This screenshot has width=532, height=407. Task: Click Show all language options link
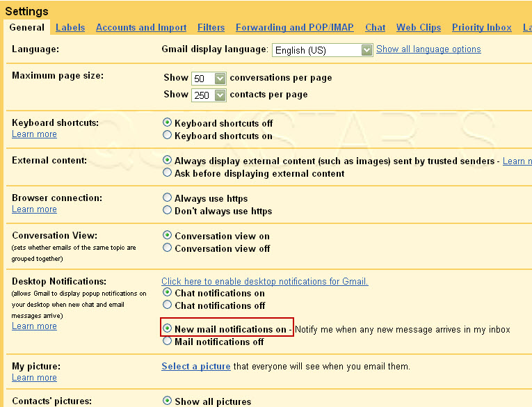(428, 49)
